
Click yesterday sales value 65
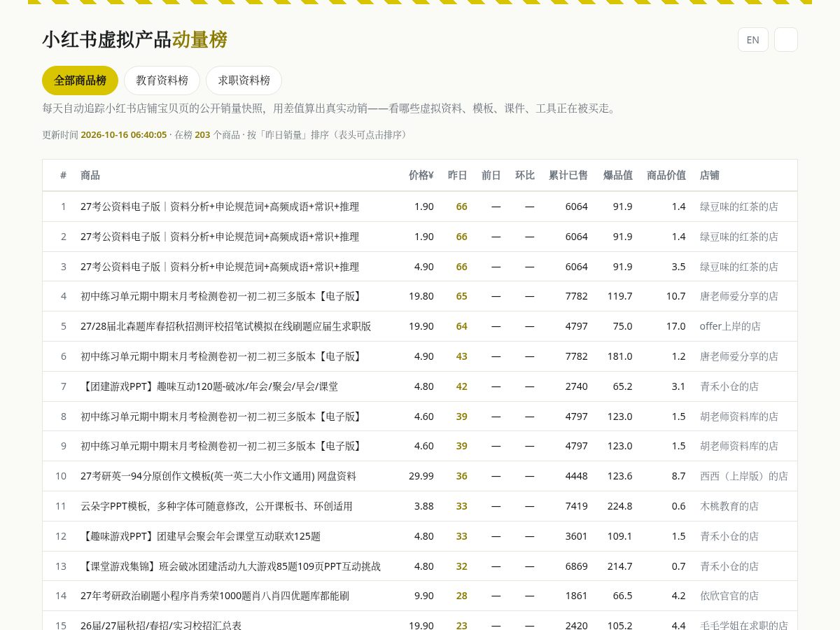(462, 296)
